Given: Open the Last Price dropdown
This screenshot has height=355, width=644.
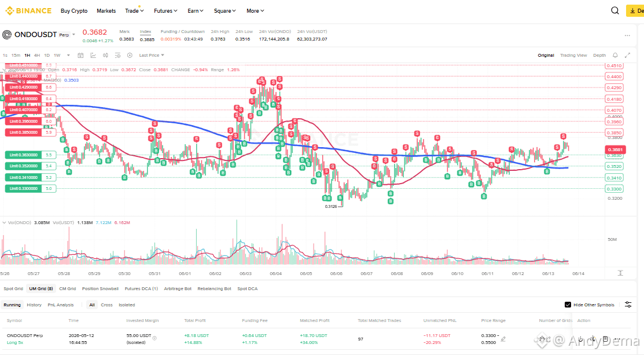Looking at the screenshot, I should [152, 55].
